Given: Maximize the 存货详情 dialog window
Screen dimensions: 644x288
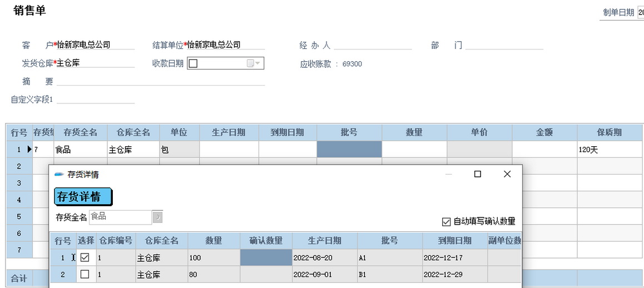Looking at the screenshot, I should click(477, 174).
